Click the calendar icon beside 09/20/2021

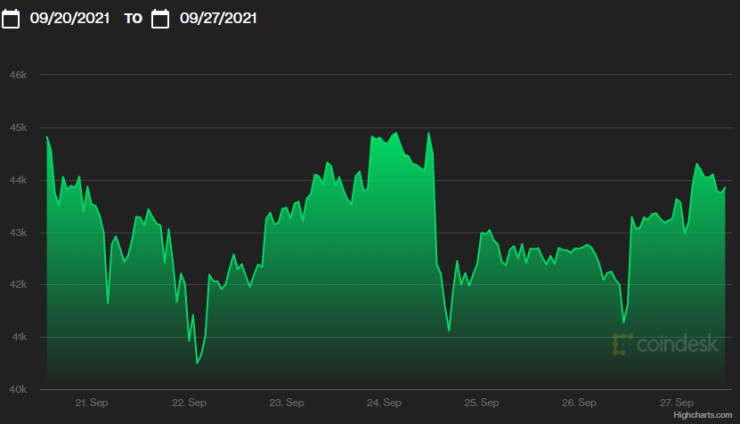click(x=12, y=18)
